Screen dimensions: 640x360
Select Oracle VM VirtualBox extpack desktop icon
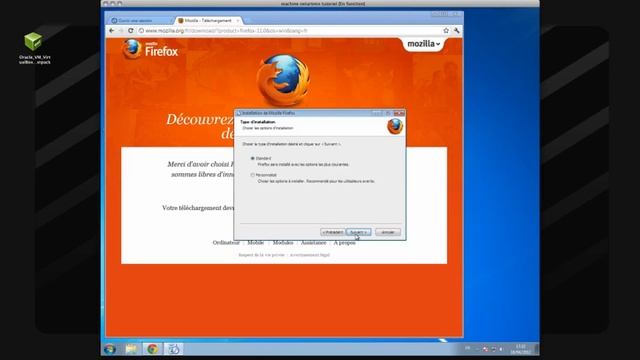click(x=35, y=48)
